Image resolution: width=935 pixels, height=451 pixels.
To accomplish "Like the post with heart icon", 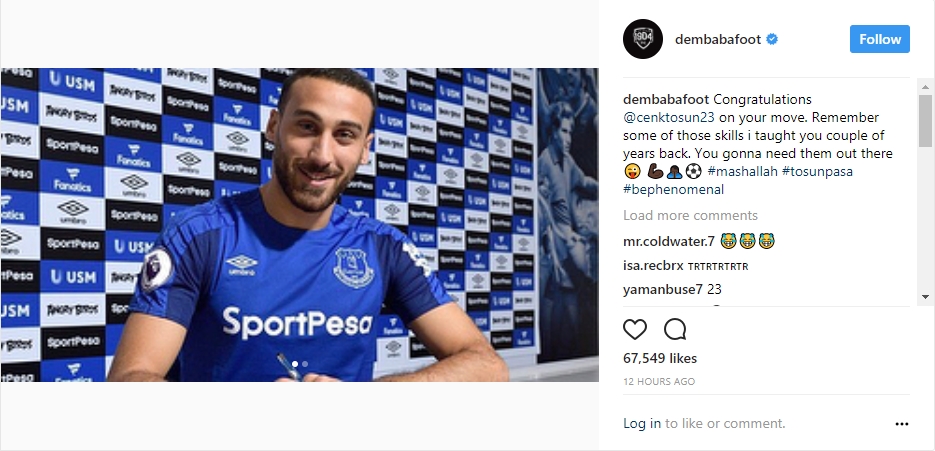I will pyautogui.click(x=635, y=329).
